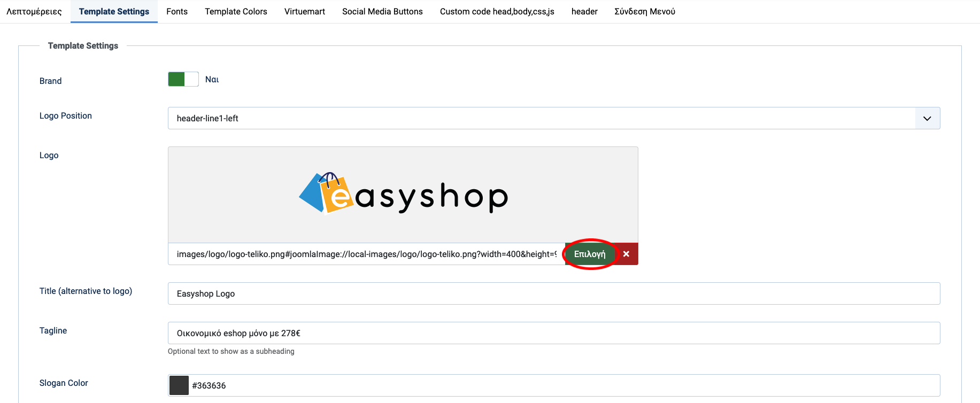This screenshot has height=403, width=980.
Task: Click the Template Settings tab
Action: 114,11
